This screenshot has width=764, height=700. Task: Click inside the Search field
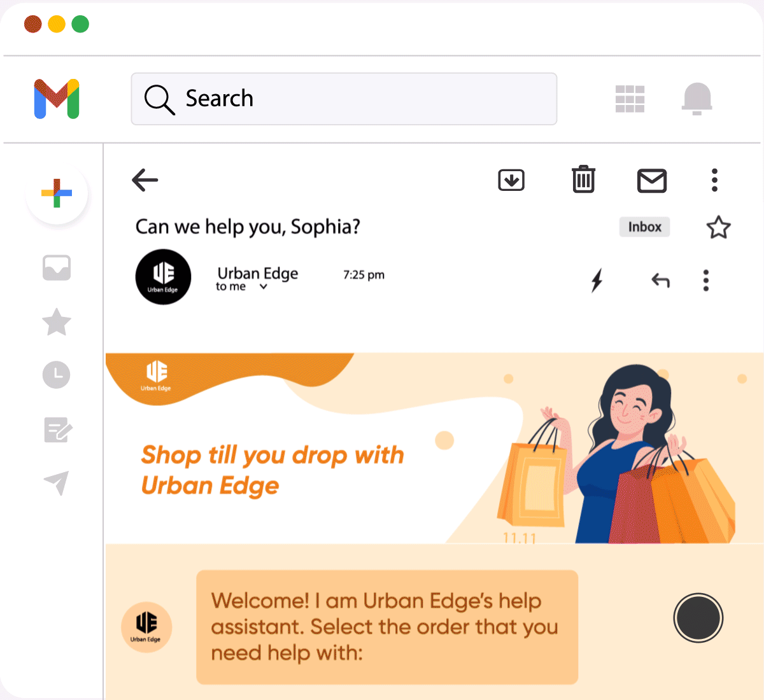click(344, 99)
